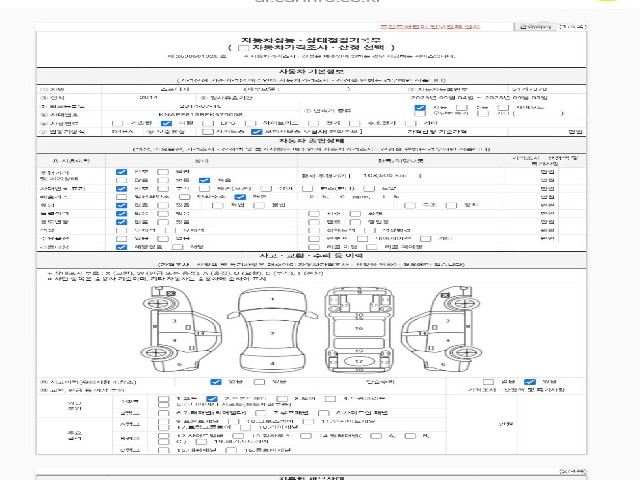640x480 pixels.
Task: Toggle checked 2. Front fender checkbox
Action: [212, 398]
